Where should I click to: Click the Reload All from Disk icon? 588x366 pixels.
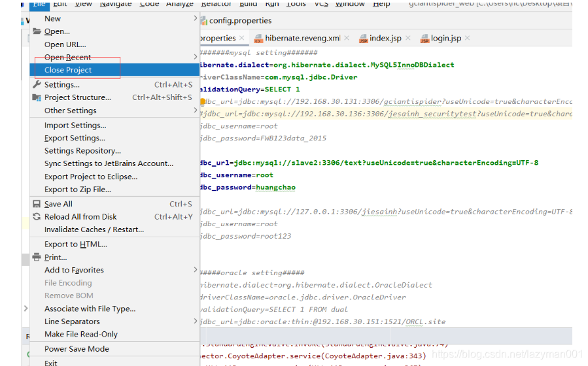(x=37, y=216)
